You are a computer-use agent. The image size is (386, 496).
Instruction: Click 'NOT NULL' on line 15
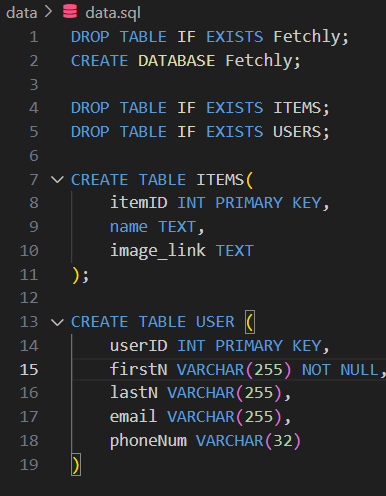coord(340,370)
